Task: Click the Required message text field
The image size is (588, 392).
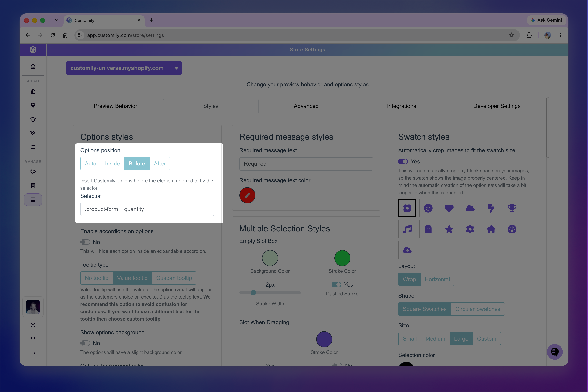Action: (306, 164)
